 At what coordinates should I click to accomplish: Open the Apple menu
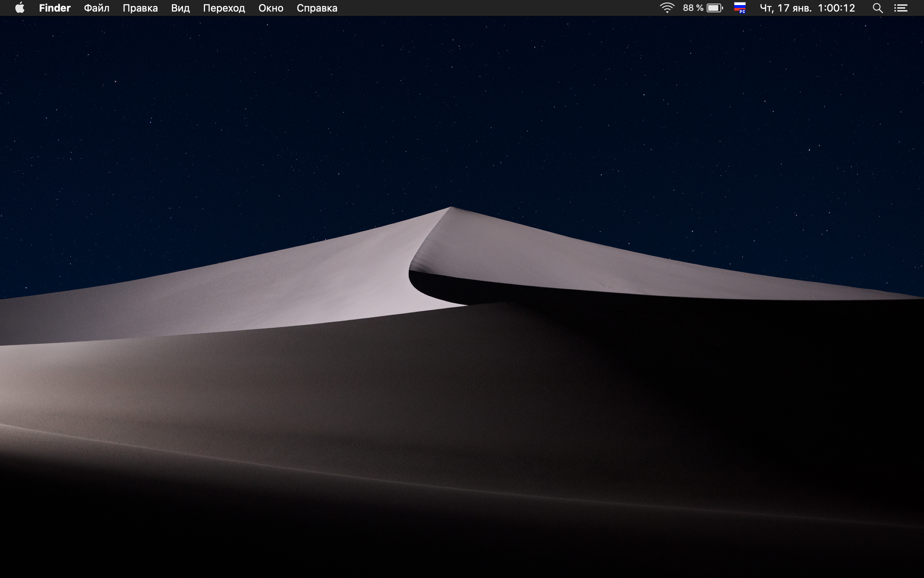click(x=20, y=8)
